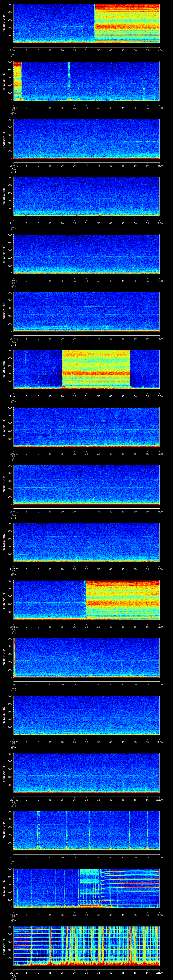
Task: Click the 9:16:00 start time label
Action: click(x=14, y=511)
